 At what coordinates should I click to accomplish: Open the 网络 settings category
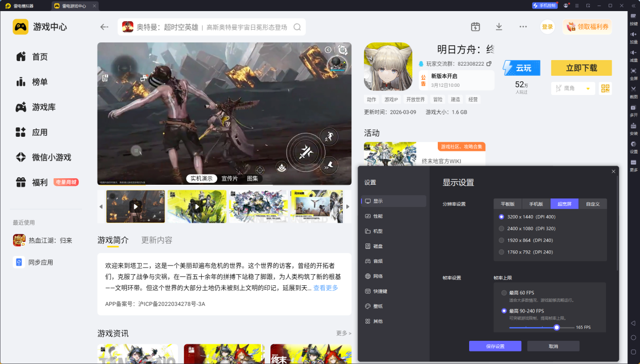(394, 276)
